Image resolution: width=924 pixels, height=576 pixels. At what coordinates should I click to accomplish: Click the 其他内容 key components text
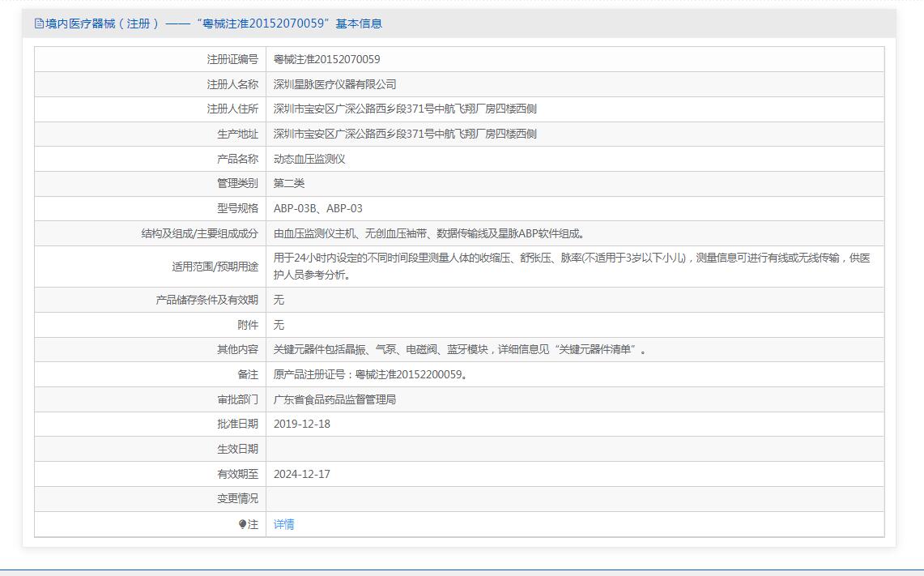pyautogui.click(x=460, y=349)
